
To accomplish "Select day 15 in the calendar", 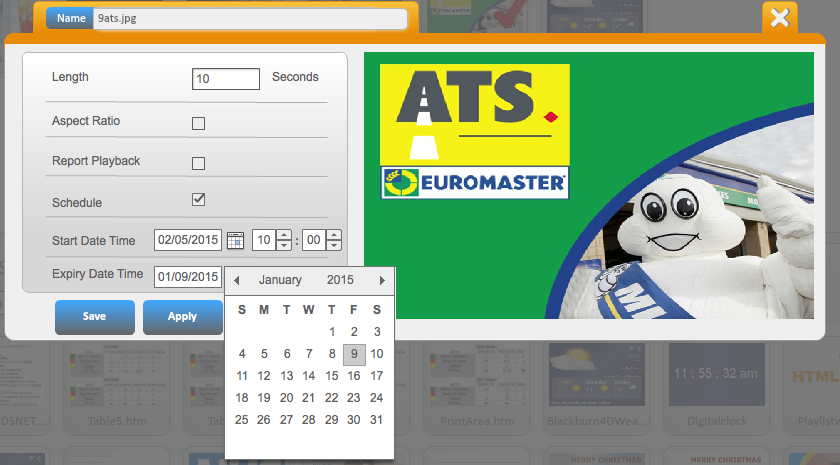I will pos(332,377).
